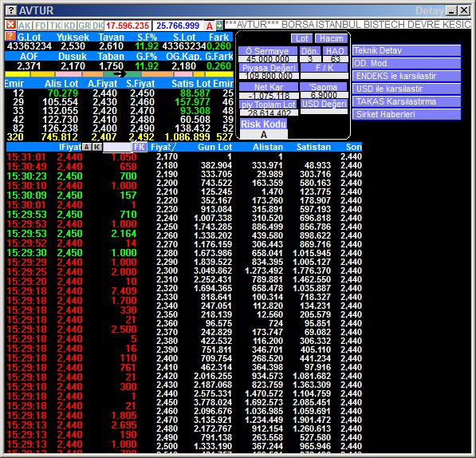The width and height of the screenshot is (476, 458).
Task: Open the TK toolbar button
Action: tap(55, 26)
